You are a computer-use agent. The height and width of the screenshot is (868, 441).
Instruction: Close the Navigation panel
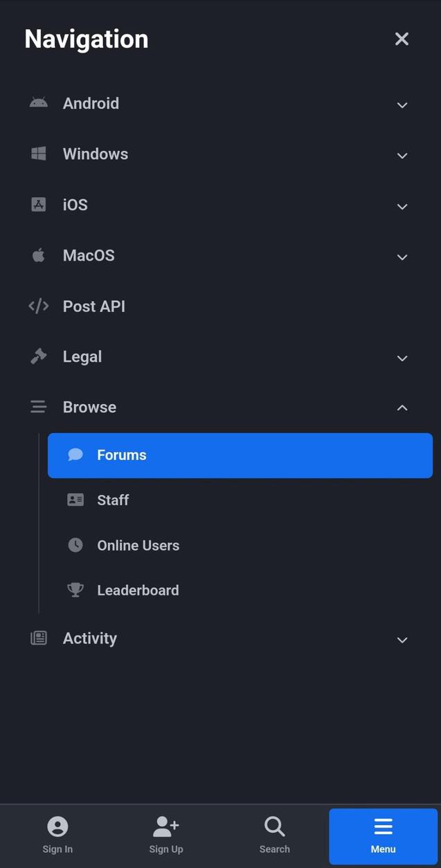click(402, 39)
